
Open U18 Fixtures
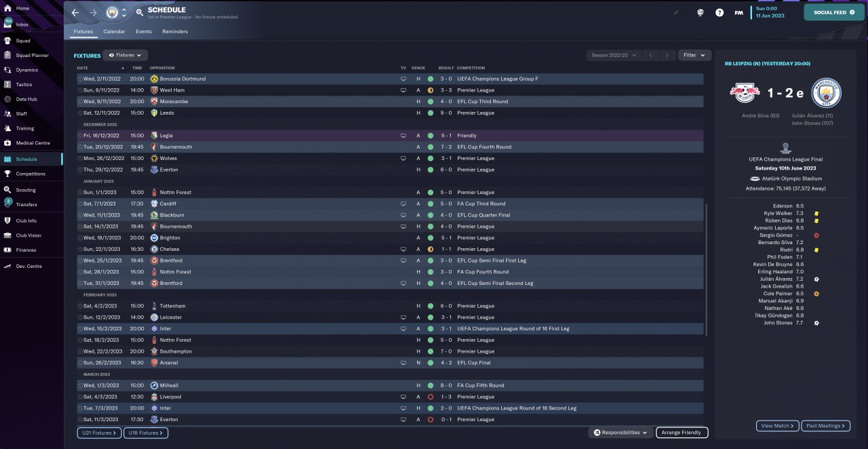tap(146, 433)
